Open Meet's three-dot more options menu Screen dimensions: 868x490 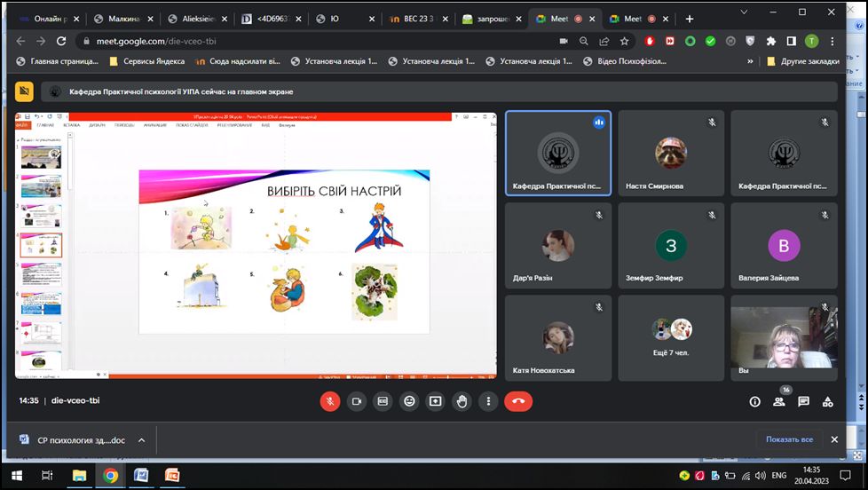coord(488,401)
